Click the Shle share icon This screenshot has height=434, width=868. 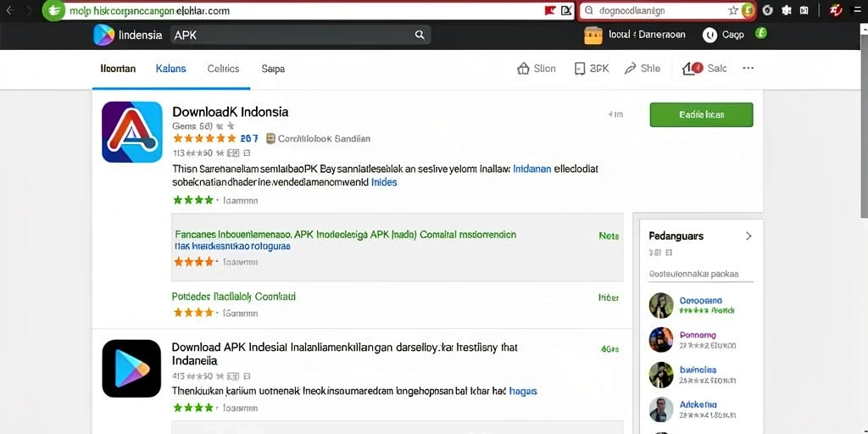pos(630,69)
